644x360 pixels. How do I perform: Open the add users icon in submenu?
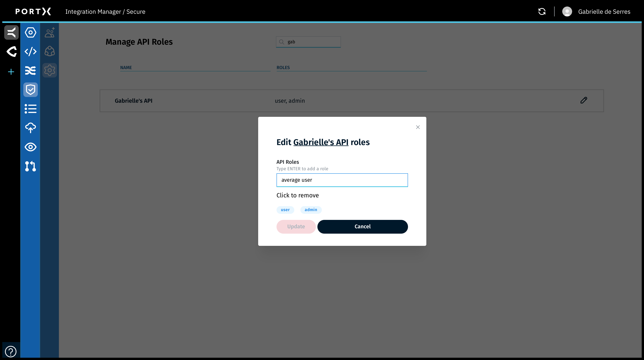[49, 32]
